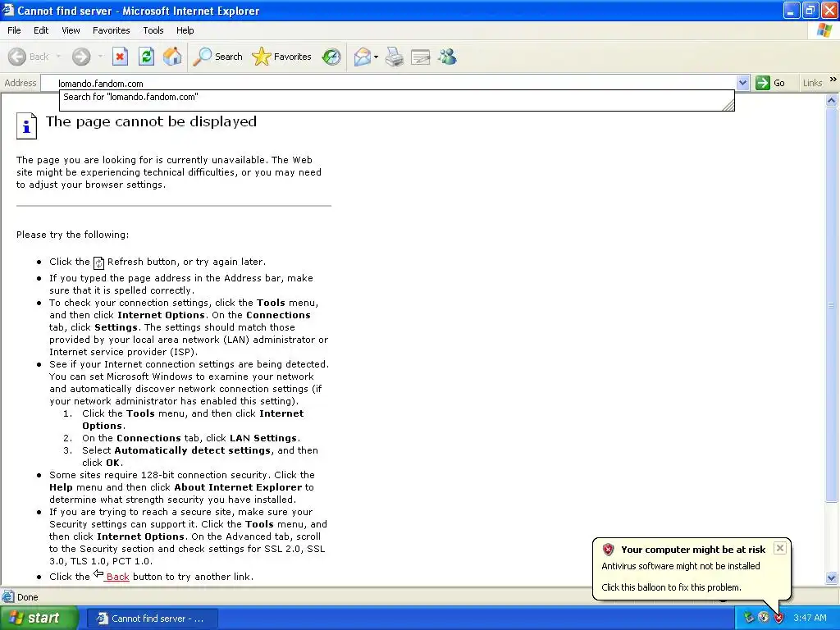The height and width of the screenshot is (630, 840).
Task: Click the Windows flag logo in the menu bar
Action: coord(824,30)
